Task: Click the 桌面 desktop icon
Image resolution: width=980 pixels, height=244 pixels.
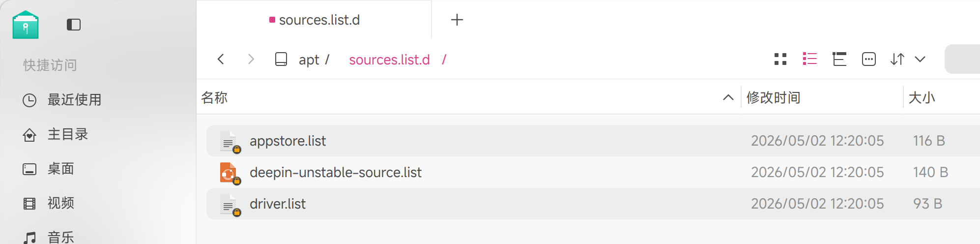Action: (29, 169)
